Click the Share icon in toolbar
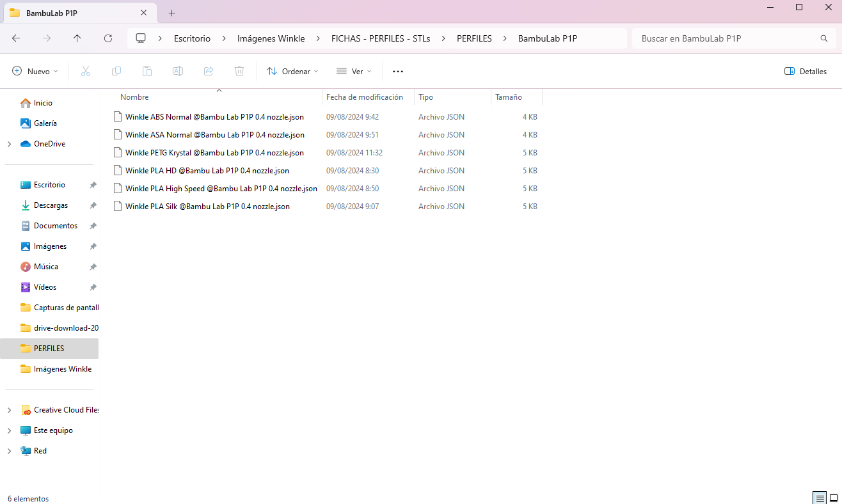Image resolution: width=842 pixels, height=504 pixels. pos(209,71)
